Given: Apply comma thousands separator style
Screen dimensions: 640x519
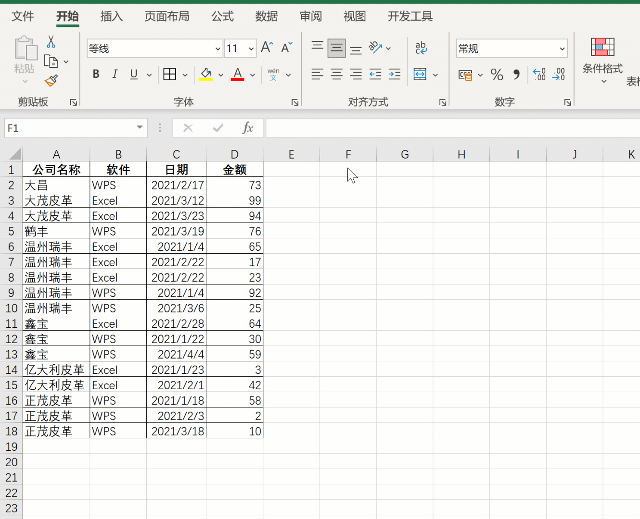Looking at the screenshot, I should [517, 75].
